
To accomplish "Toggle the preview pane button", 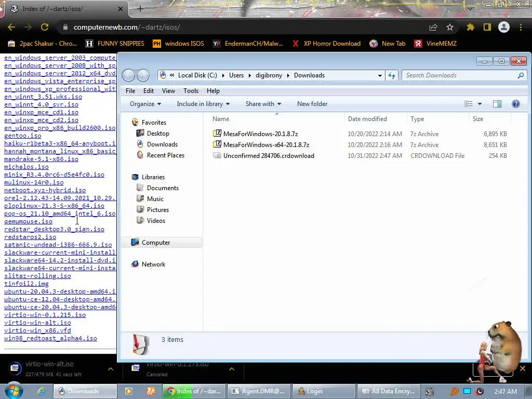I will (497, 104).
